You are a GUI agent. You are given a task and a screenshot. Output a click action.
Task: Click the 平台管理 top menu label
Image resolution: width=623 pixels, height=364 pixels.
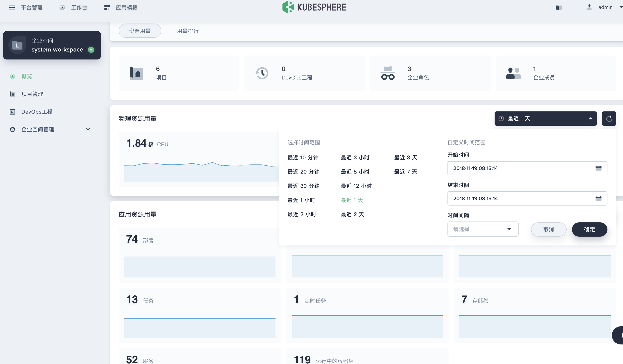pyautogui.click(x=32, y=7)
